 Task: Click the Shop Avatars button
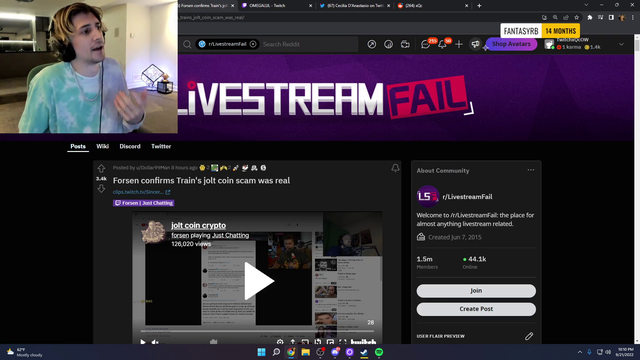click(511, 44)
